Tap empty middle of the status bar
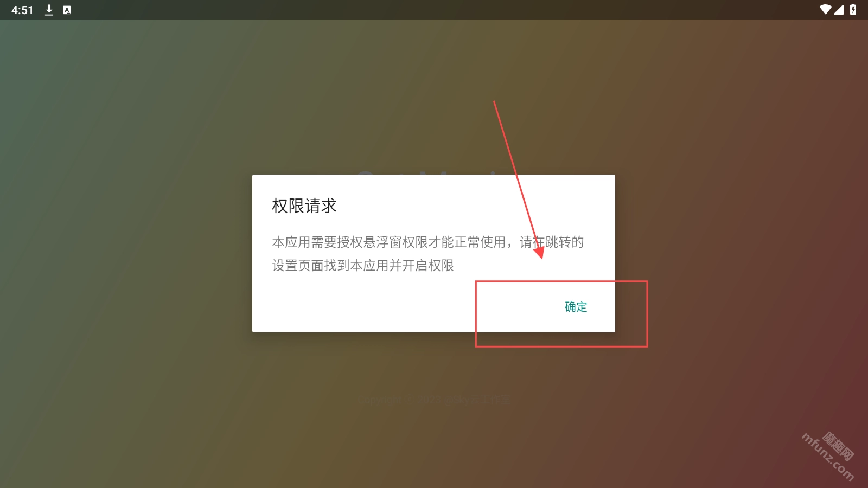This screenshot has height=488, width=868. point(434,10)
